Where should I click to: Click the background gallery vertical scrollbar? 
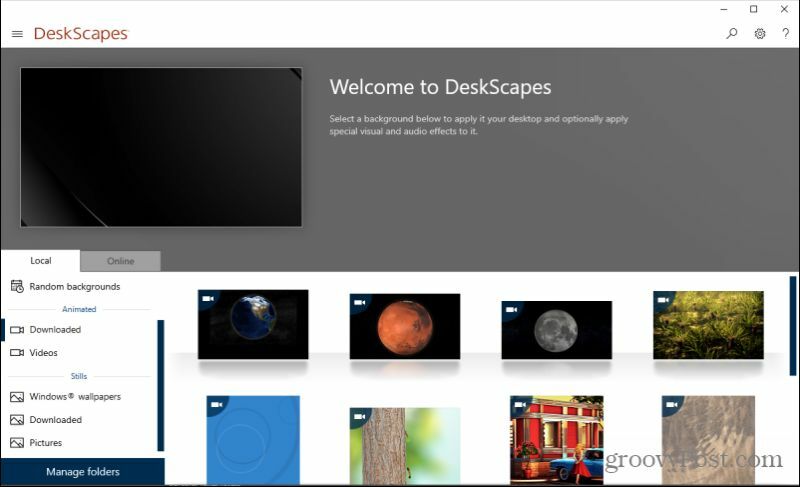click(793, 325)
